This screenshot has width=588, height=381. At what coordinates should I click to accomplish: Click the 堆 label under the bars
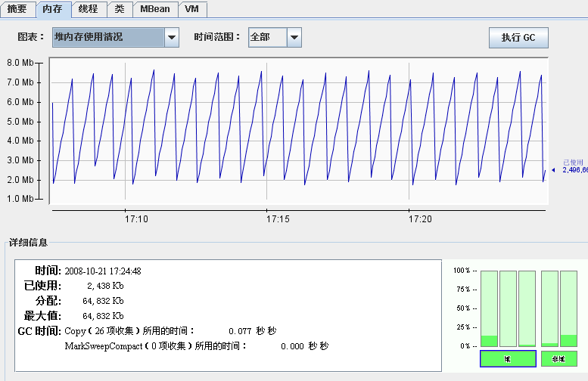pyautogui.click(x=508, y=359)
